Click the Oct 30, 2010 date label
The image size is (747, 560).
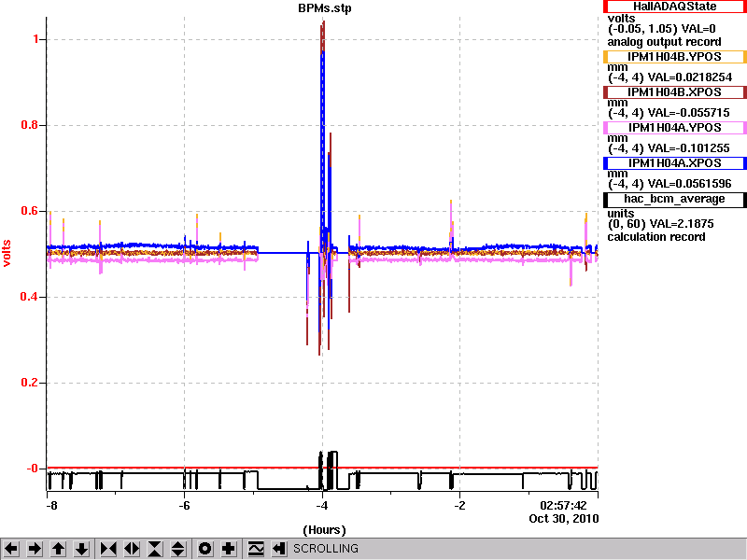click(564, 519)
